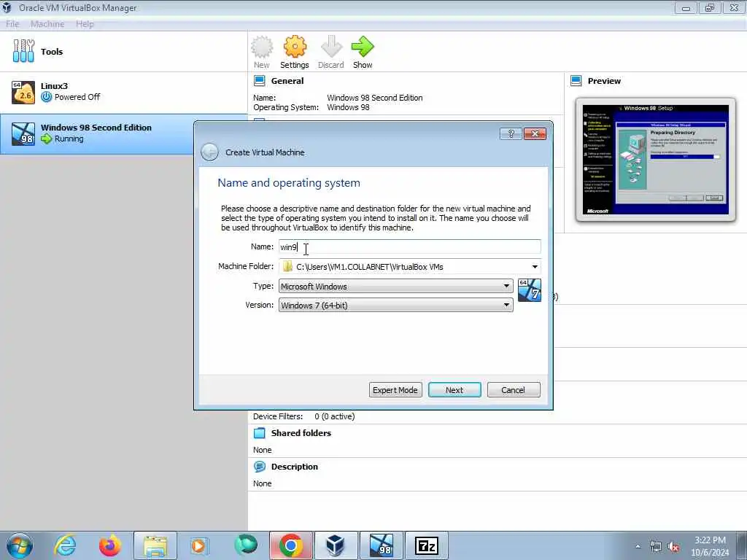Open the Windows Start menu

coord(20,545)
